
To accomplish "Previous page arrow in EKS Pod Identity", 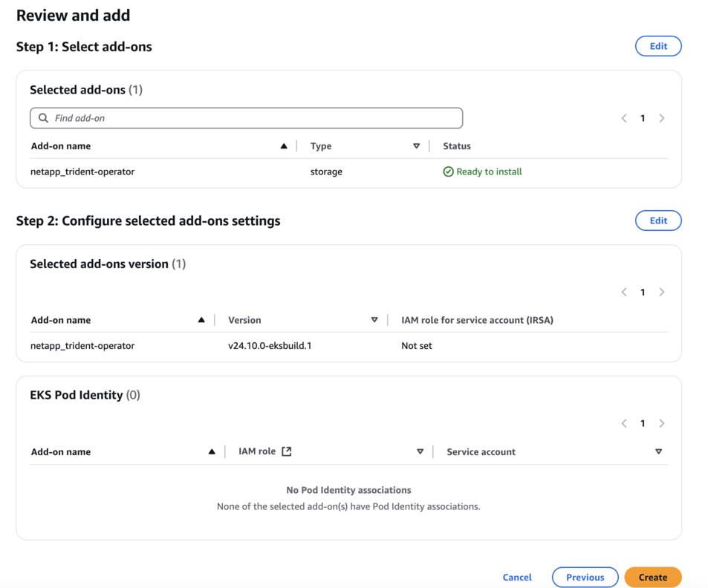I will pyautogui.click(x=624, y=423).
